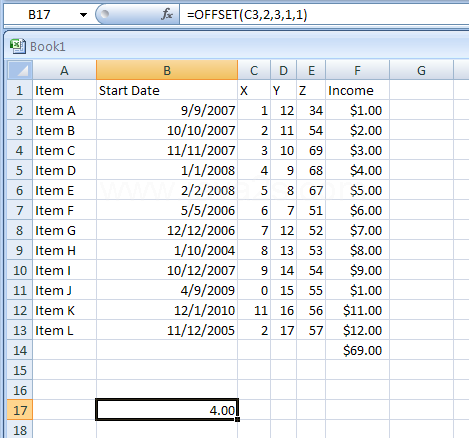Click the date cell 4/9/2009
Screen dimensions: 469x438
coord(167,290)
